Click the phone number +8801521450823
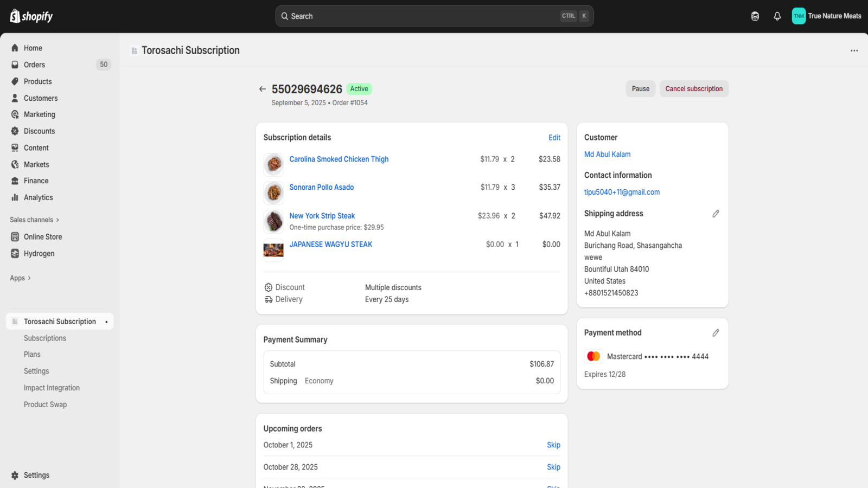This screenshot has height=488, width=868. (x=611, y=293)
